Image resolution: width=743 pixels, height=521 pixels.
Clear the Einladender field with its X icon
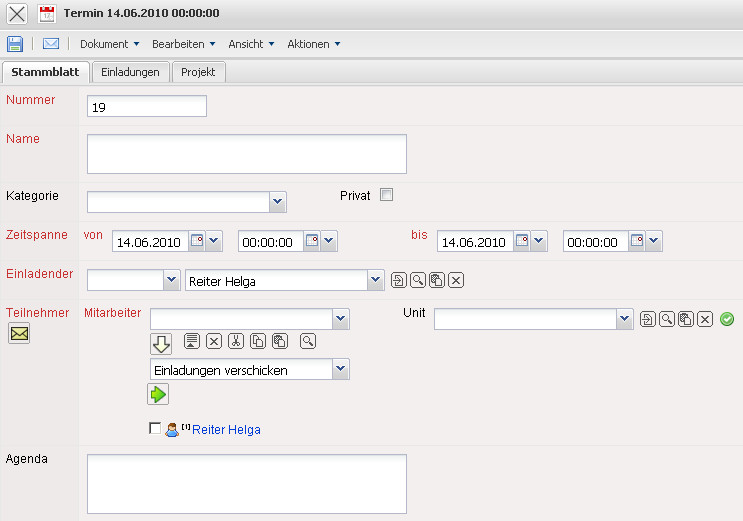(x=456, y=281)
